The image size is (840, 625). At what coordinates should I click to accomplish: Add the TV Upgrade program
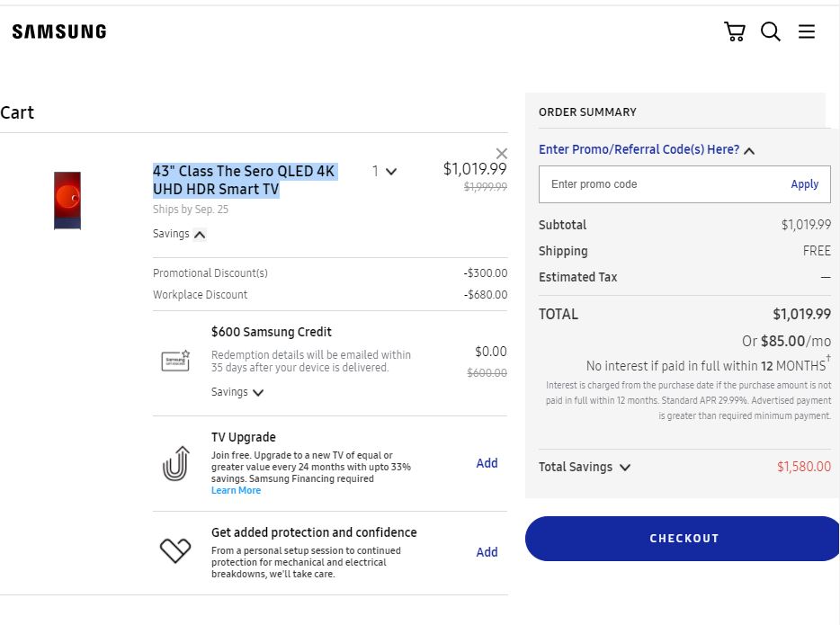point(487,463)
